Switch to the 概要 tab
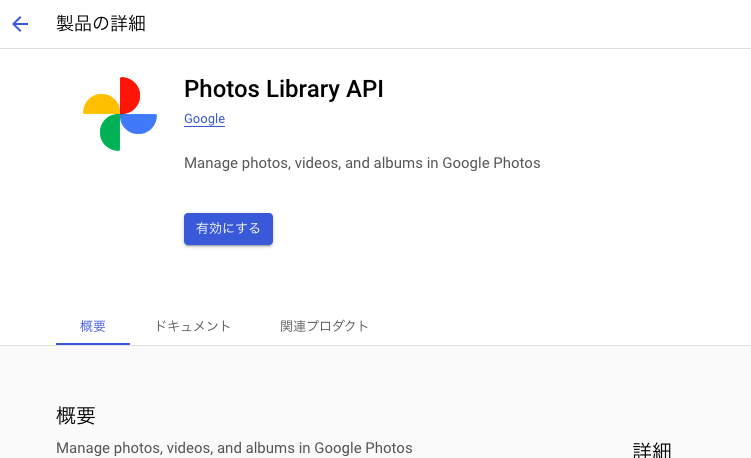Viewport: 751px width, 458px height. click(93, 326)
